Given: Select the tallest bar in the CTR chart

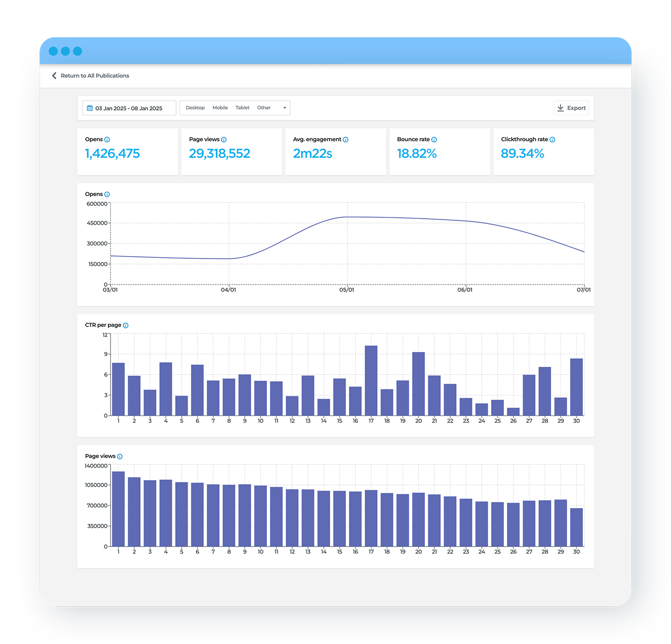Looking at the screenshot, I should point(371,380).
